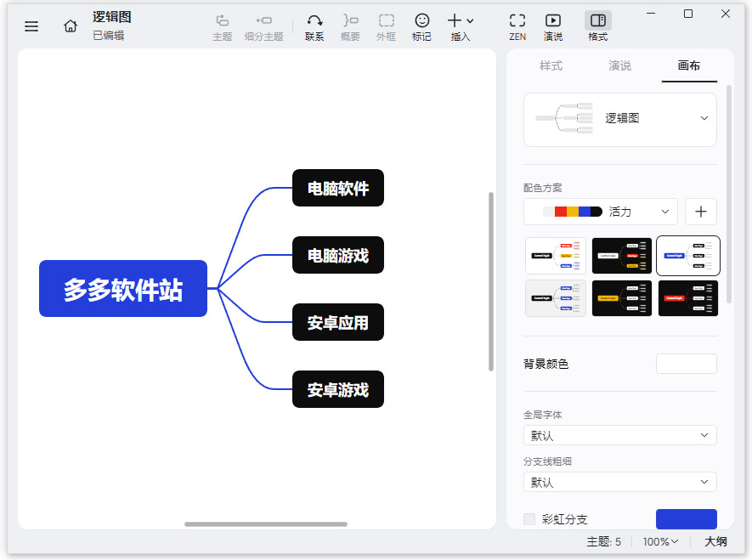Select the 概要 (summary) tool
This screenshot has width=752, height=560.
click(x=349, y=25)
